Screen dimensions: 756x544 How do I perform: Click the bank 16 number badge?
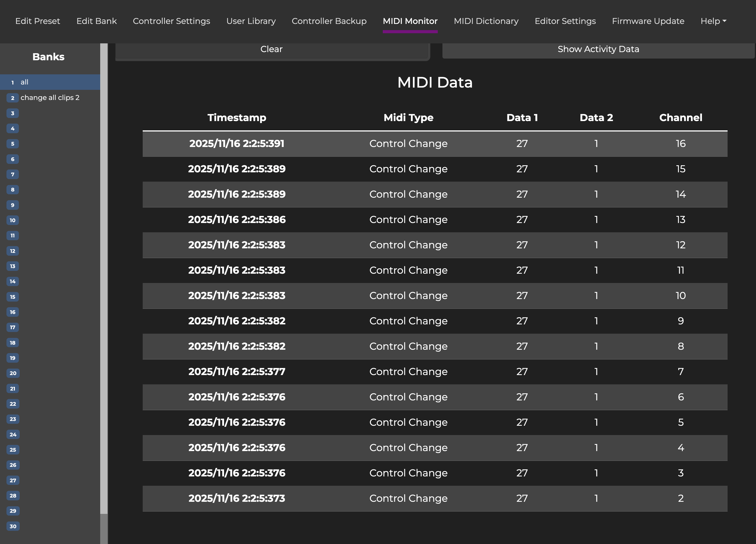pyautogui.click(x=13, y=312)
